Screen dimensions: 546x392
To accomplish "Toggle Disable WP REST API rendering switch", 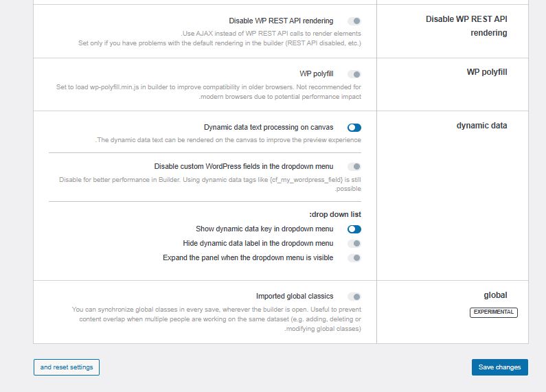I will point(354,21).
